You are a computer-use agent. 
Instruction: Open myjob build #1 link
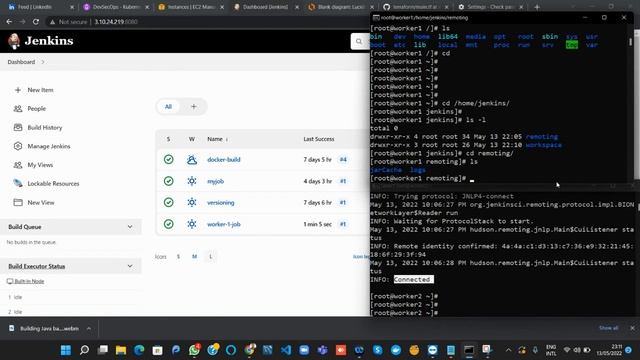(x=343, y=181)
